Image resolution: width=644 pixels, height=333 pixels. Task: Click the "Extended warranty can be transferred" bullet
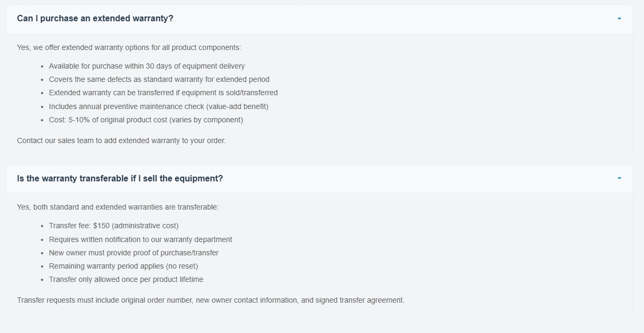click(x=163, y=93)
